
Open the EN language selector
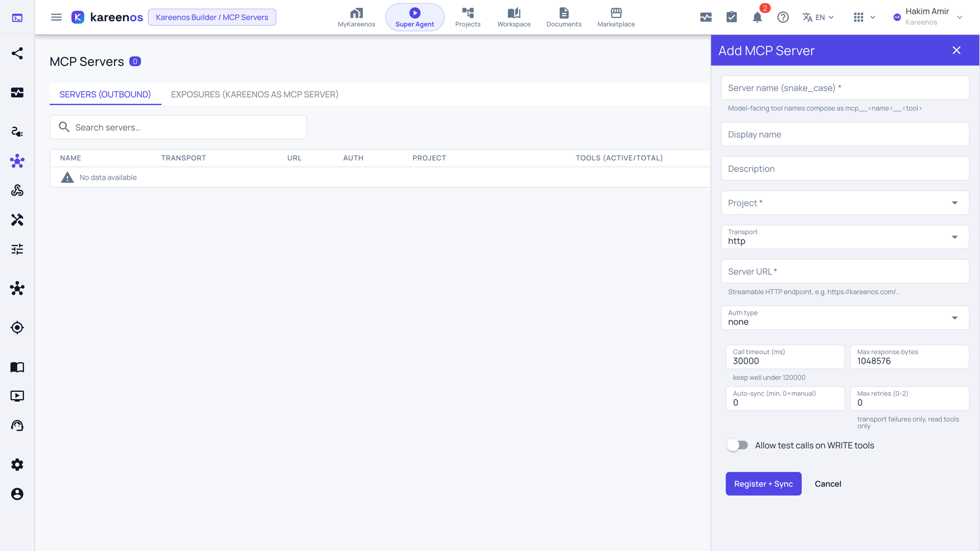[x=818, y=17]
